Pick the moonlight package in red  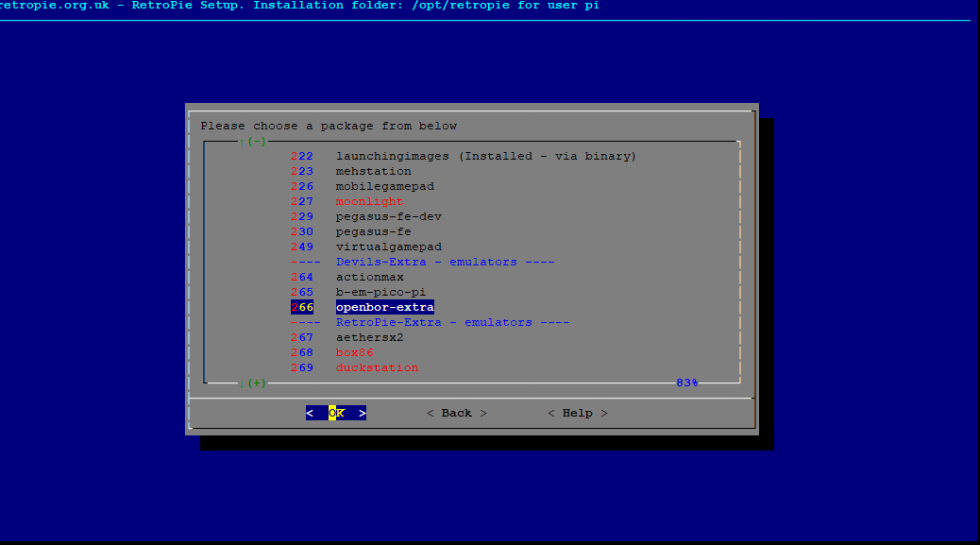369,201
